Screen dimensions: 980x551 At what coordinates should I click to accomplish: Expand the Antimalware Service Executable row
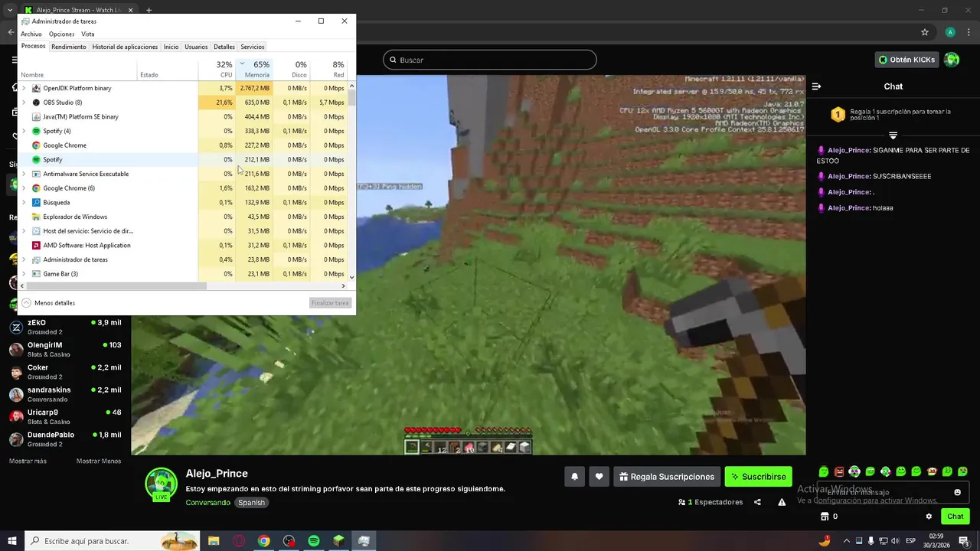point(24,174)
